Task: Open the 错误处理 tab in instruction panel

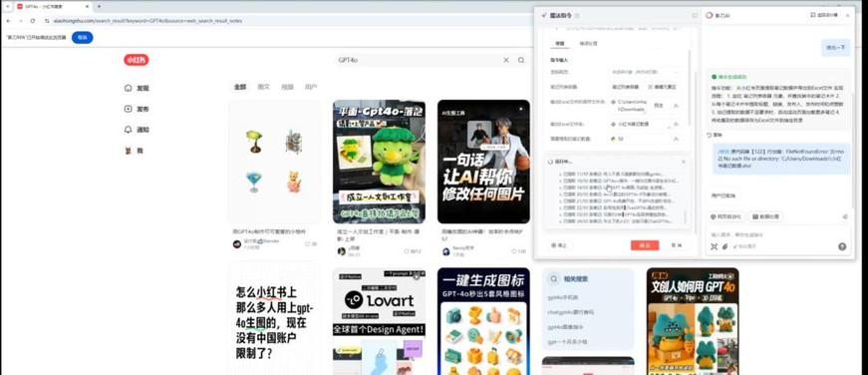Action: click(588, 43)
